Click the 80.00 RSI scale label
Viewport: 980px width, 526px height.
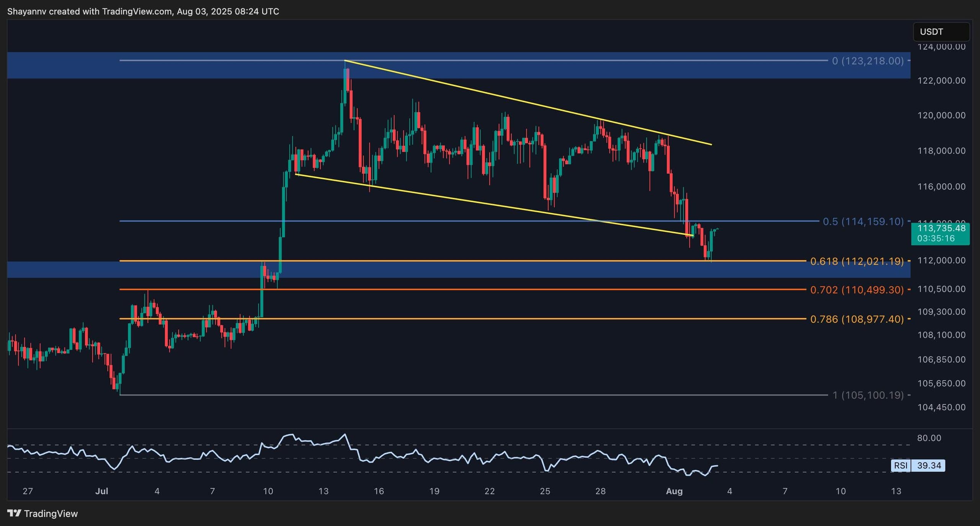[929, 438]
